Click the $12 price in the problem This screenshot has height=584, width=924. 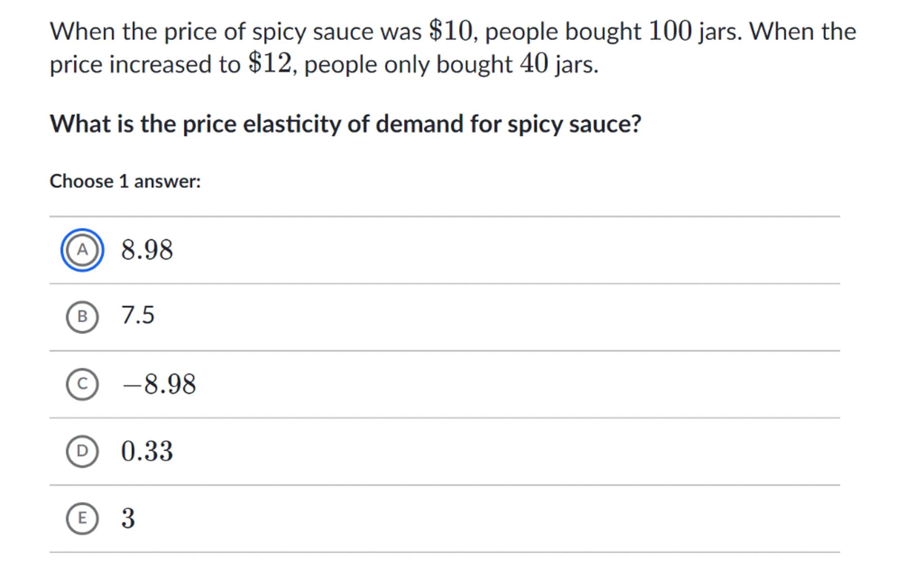tap(270, 64)
